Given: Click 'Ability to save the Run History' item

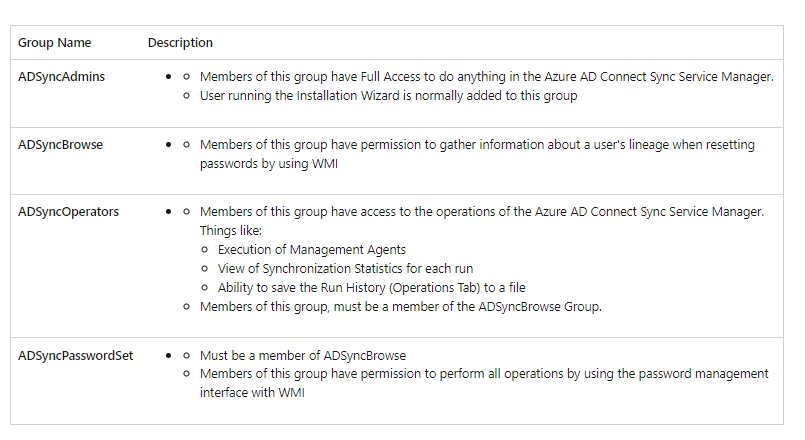Looking at the screenshot, I should [372, 288].
